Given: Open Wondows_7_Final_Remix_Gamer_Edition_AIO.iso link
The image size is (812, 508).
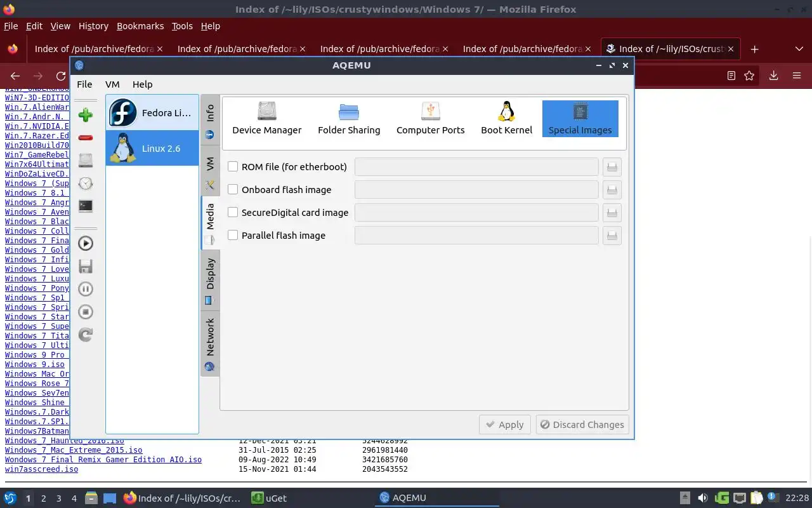Looking at the screenshot, I should [x=103, y=460].
